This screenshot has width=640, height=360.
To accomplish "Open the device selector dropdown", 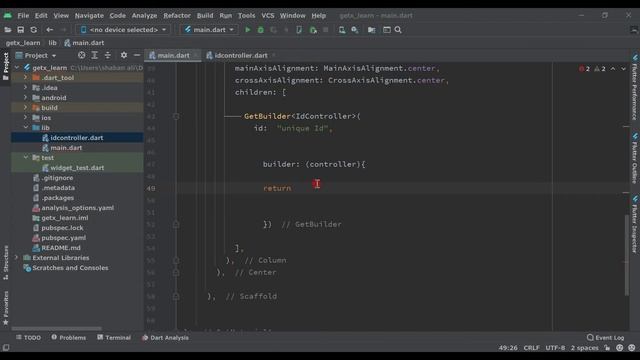I will coord(123,30).
